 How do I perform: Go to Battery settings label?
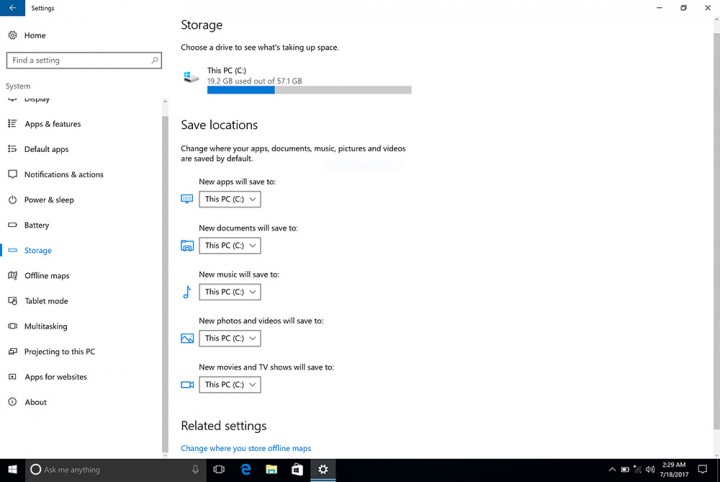point(37,225)
